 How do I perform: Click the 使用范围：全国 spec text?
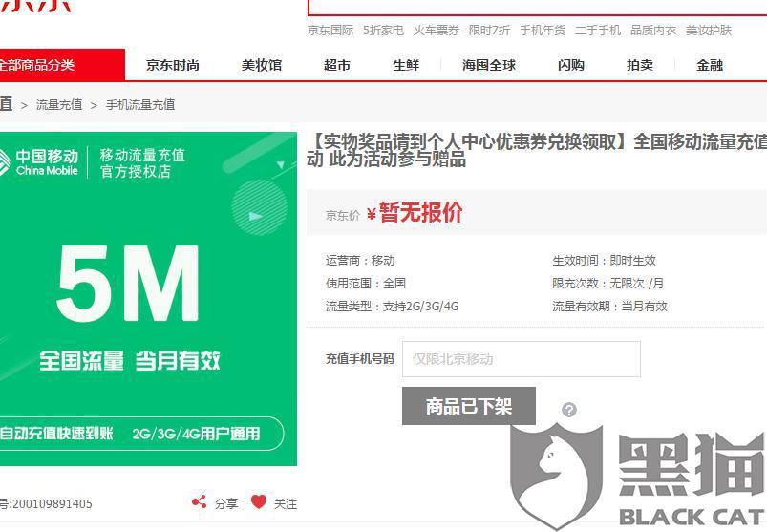pos(366,283)
